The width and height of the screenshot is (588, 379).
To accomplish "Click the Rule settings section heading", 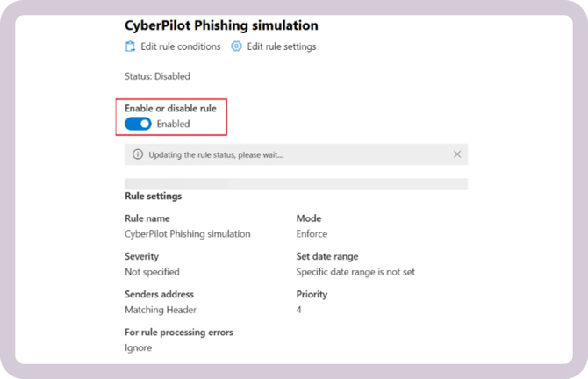I will tap(154, 196).
